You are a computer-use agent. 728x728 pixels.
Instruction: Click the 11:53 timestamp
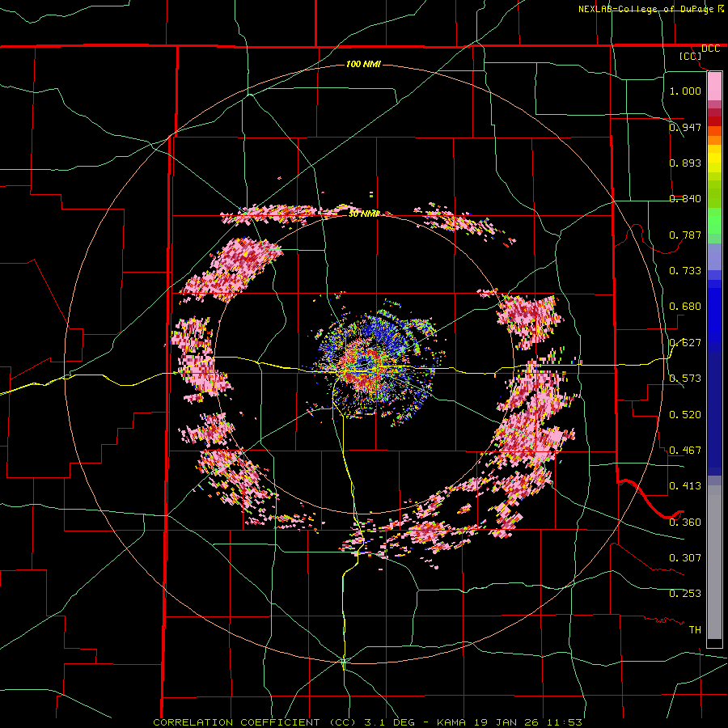565,722
